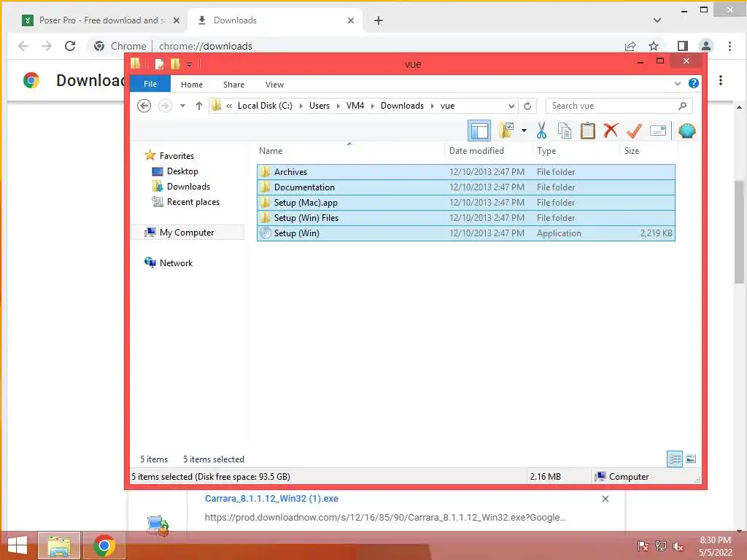Refresh the vue folder view
The image size is (747, 560).
click(x=527, y=106)
